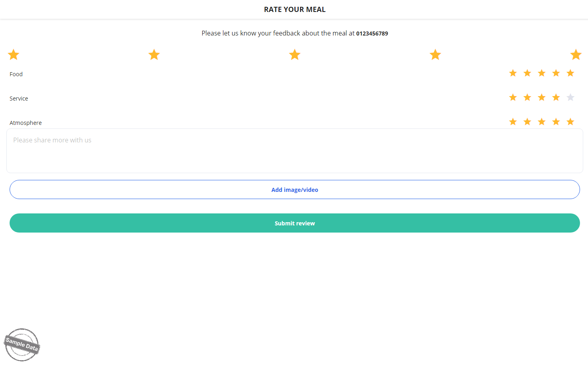Click the Add image/video button

(294, 189)
